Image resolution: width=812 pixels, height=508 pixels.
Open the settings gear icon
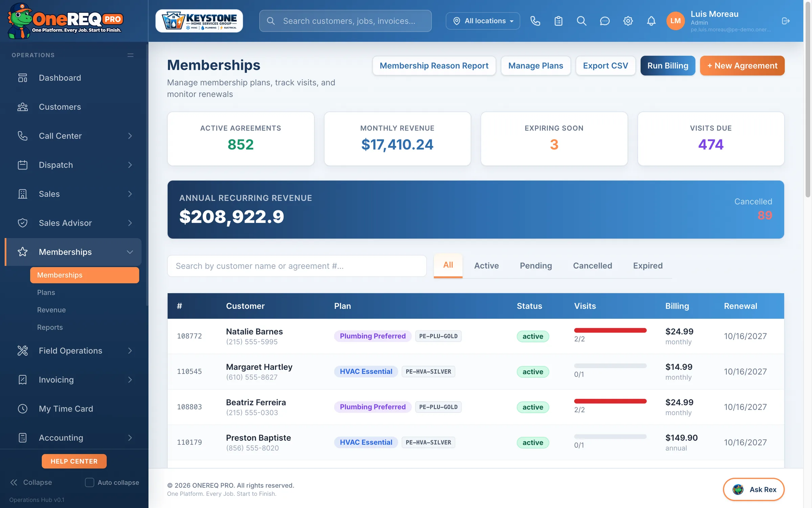[628, 21]
